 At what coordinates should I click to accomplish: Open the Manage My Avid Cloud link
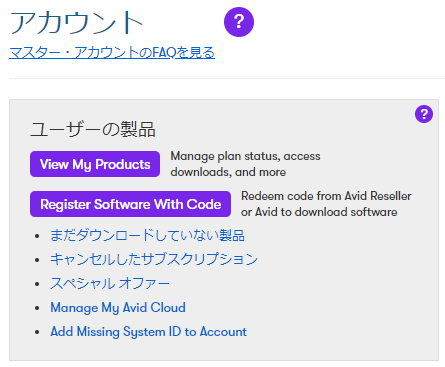(118, 308)
